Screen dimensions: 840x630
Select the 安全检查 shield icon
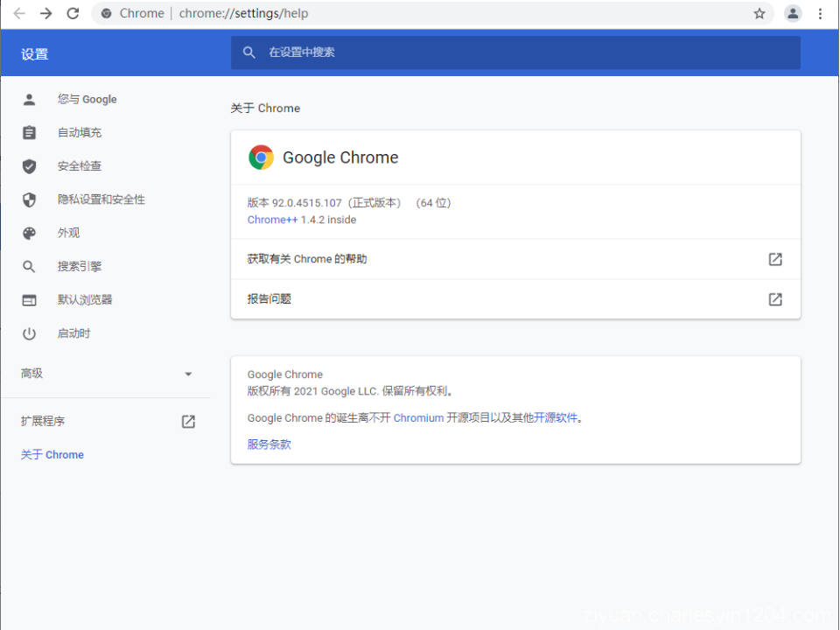point(29,165)
